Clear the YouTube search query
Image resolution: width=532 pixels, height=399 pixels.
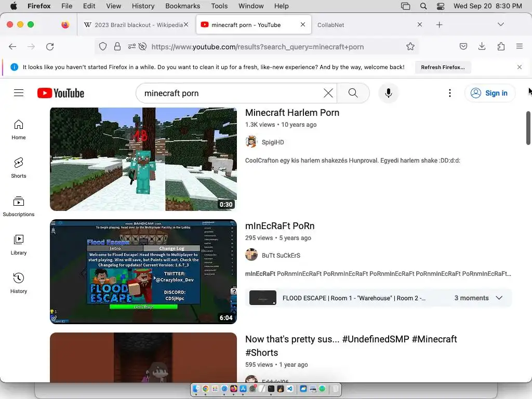point(328,93)
